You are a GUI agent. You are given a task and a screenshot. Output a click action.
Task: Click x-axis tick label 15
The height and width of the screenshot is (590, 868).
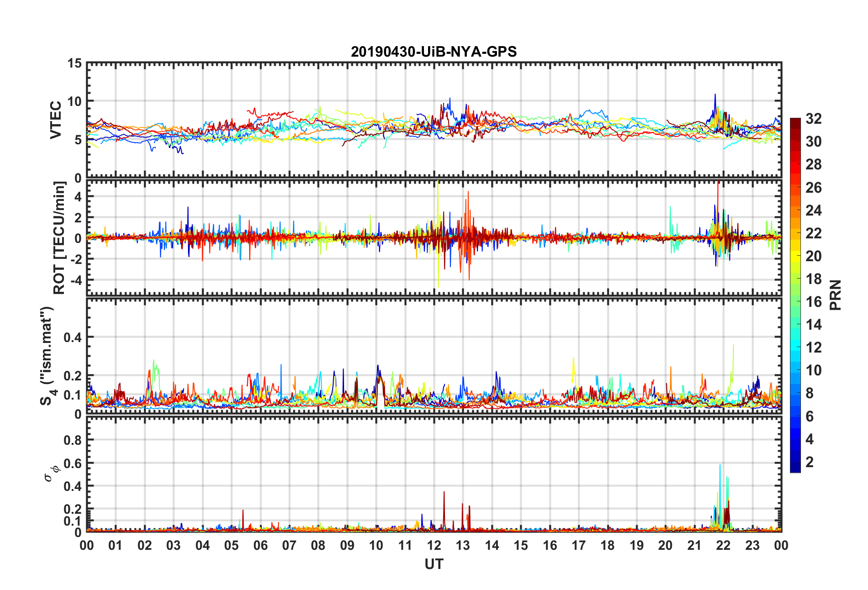coord(521,545)
